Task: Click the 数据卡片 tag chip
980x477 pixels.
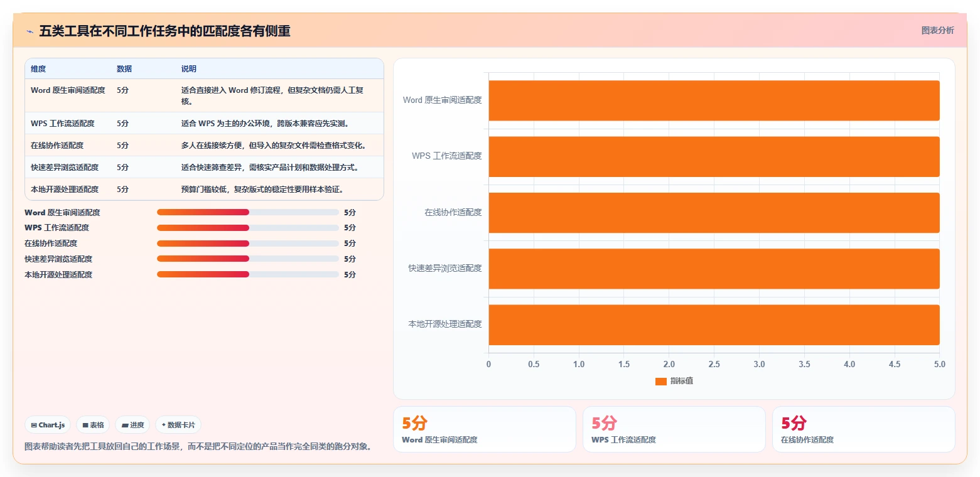Action: (x=178, y=425)
